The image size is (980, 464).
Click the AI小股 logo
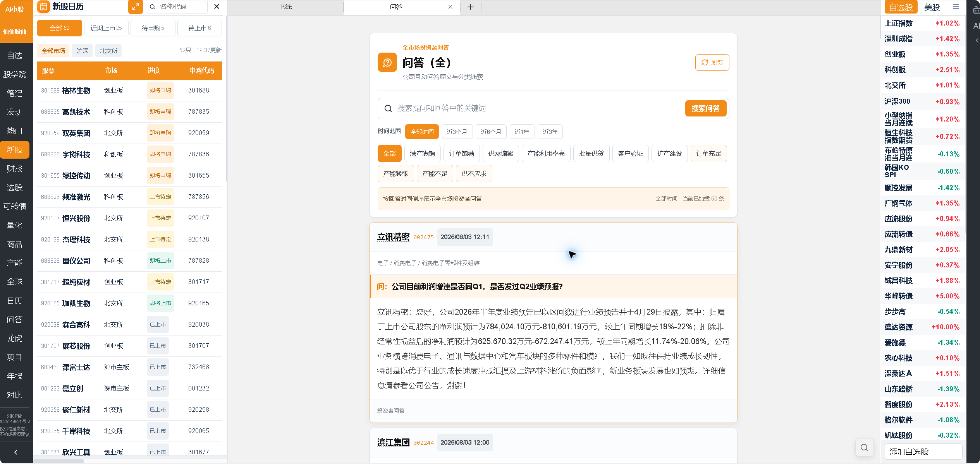pyautogui.click(x=15, y=10)
